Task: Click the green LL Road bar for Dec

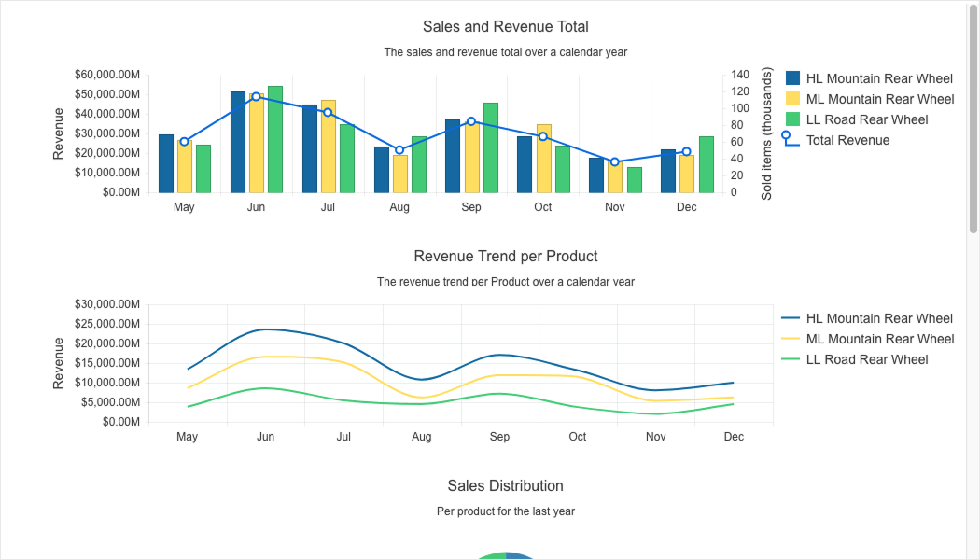Action: point(707,165)
